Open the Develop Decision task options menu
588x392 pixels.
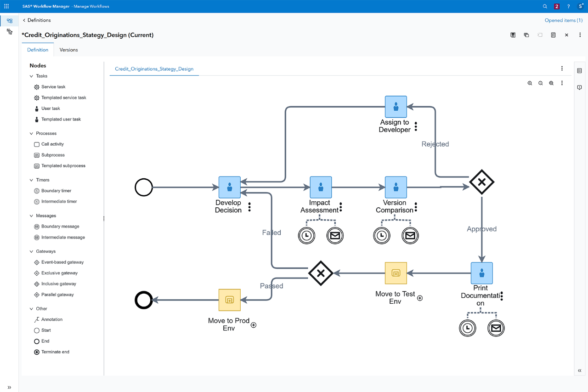coord(249,207)
